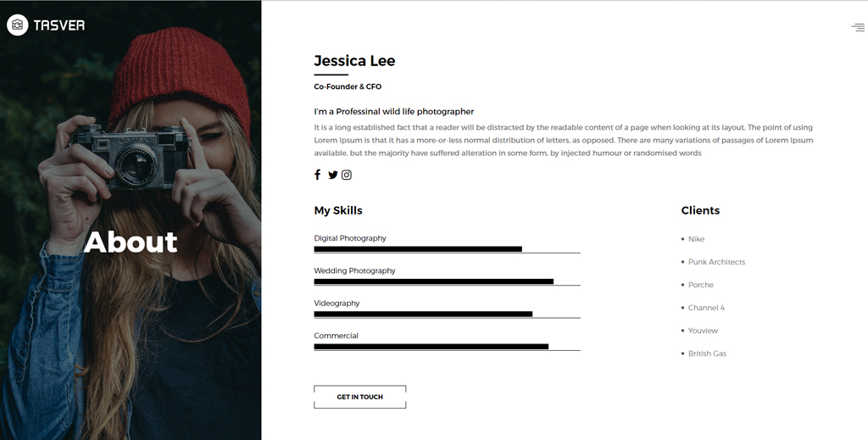The height and width of the screenshot is (440, 868).
Task: Click the Tasver camera logo icon
Action: [x=17, y=25]
